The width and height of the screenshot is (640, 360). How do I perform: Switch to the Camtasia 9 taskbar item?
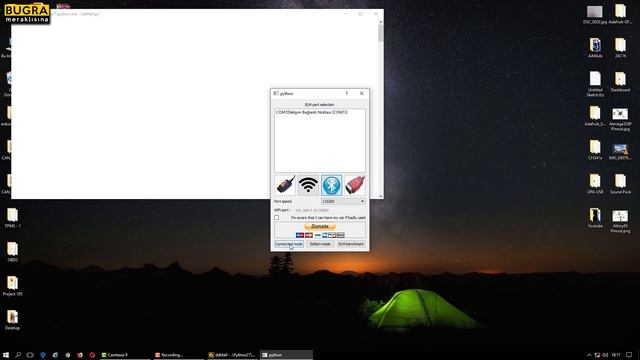tap(125, 355)
